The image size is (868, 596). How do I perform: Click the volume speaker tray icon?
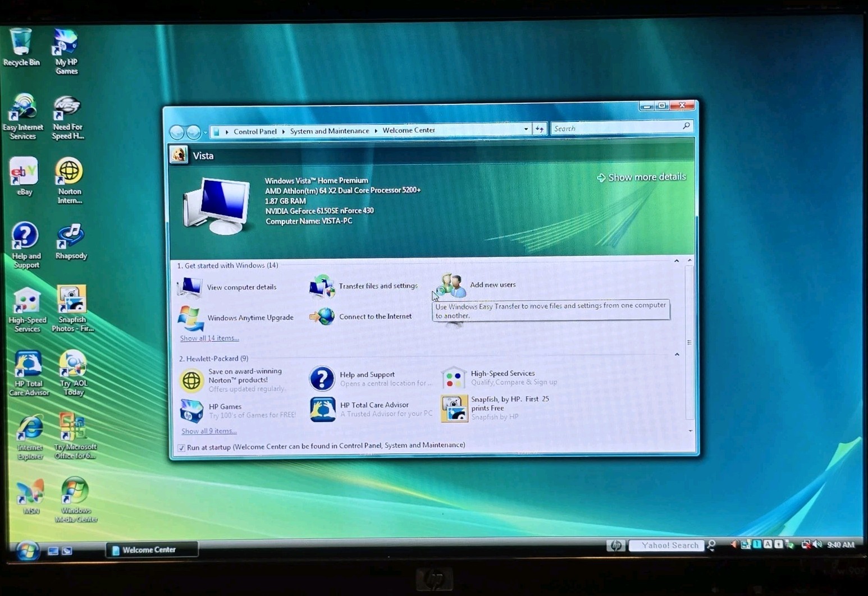(817, 544)
